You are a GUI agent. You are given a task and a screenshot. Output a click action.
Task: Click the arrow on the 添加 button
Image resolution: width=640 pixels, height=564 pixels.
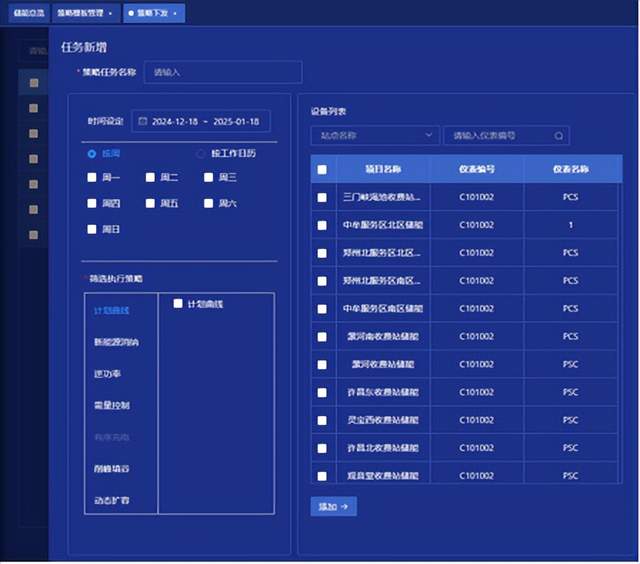344,506
